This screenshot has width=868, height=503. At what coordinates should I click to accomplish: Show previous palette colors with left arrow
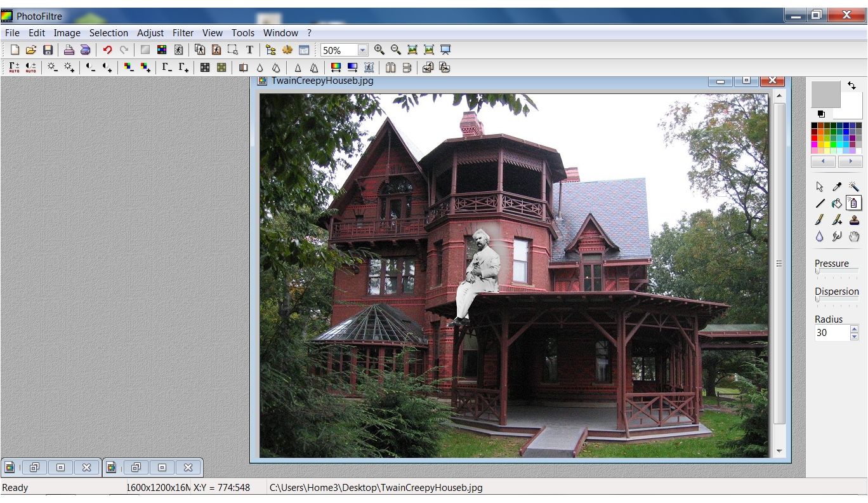[x=824, y=162]
